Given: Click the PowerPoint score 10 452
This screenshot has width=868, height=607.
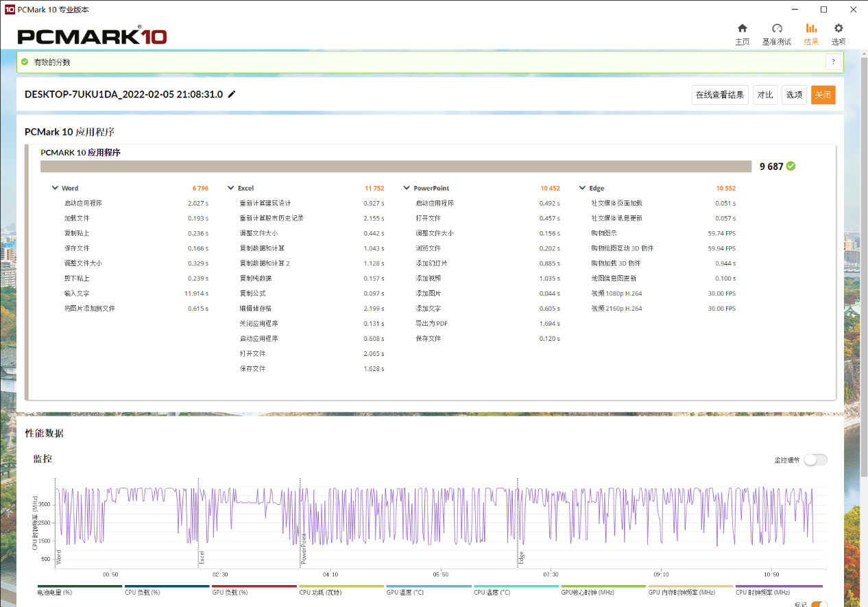Looking at the screenshot, I should (550, 188).
